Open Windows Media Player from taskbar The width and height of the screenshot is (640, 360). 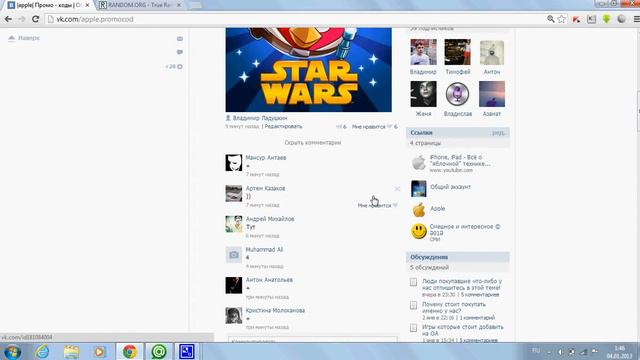(100, 351)
